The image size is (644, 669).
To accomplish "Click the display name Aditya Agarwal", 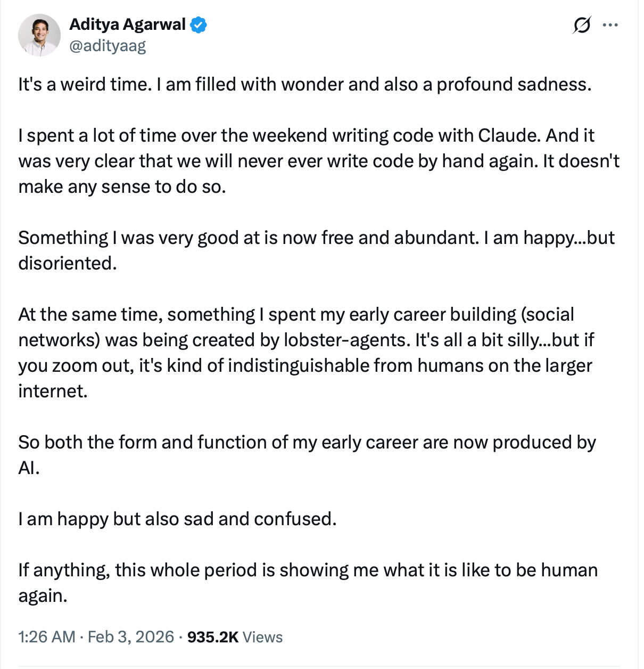I will tap(127, 25).
